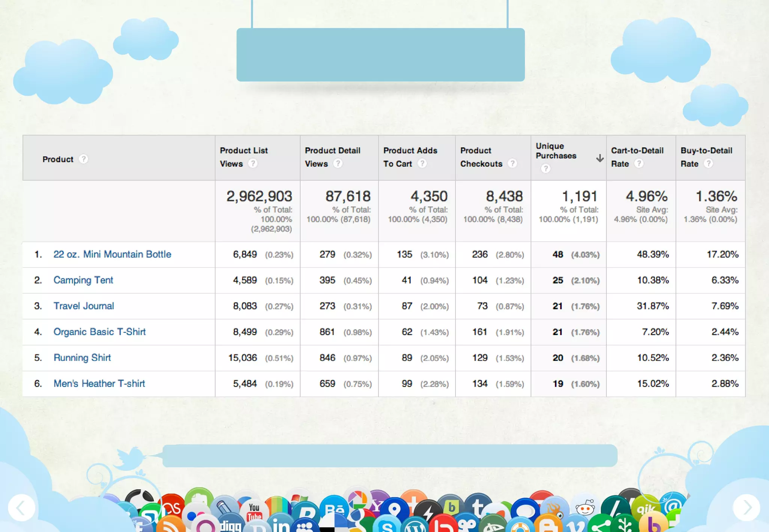Open 22 oz. Mini Mountain Bottle link
The height and width of the screenshot is (532, 769).
[112, 254]
